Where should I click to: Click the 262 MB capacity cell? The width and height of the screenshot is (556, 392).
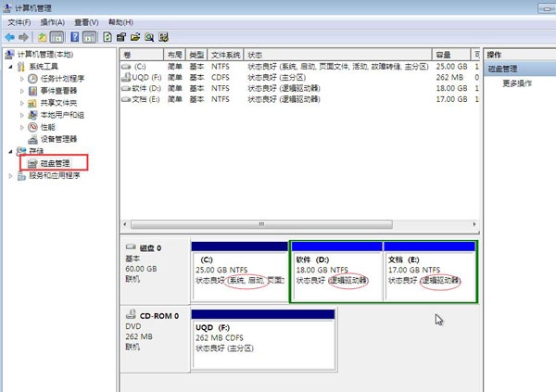(x=449, y=77)
